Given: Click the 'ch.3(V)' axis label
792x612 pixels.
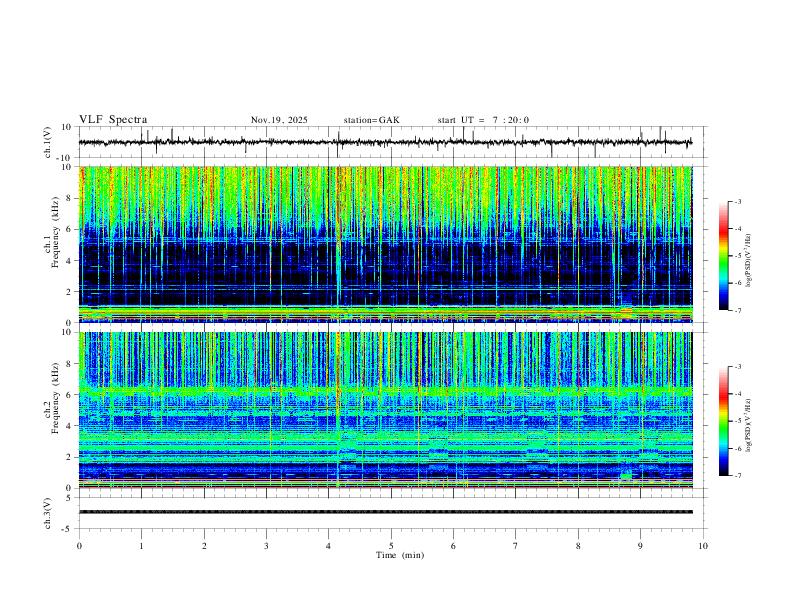Looking at the screenshot, I should [48, 513].
